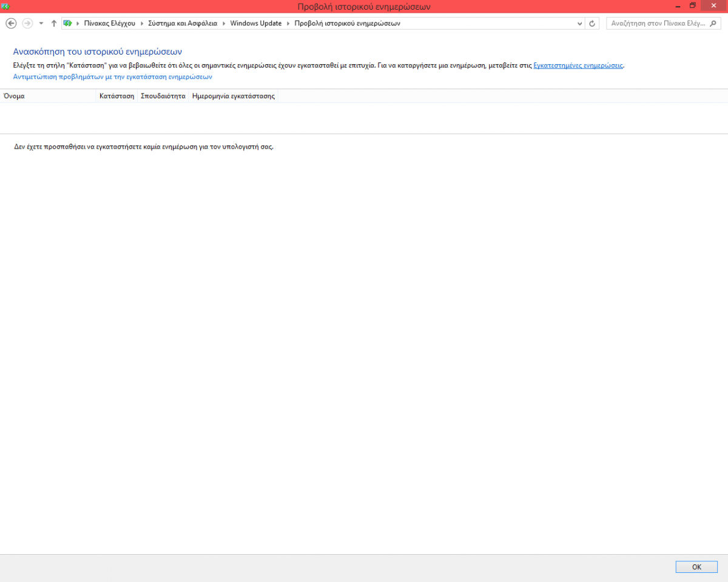The height and width of the screenshot is (582, 728).
Task: Open Windows Update breadcrumb
Action: point(256,24)
